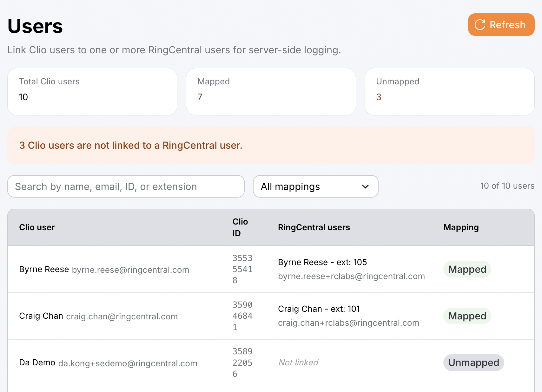This screenshot has height=392, width=542.
Task: Click byrne.reese@ringcentral.com email
Action: click(130, 270)
